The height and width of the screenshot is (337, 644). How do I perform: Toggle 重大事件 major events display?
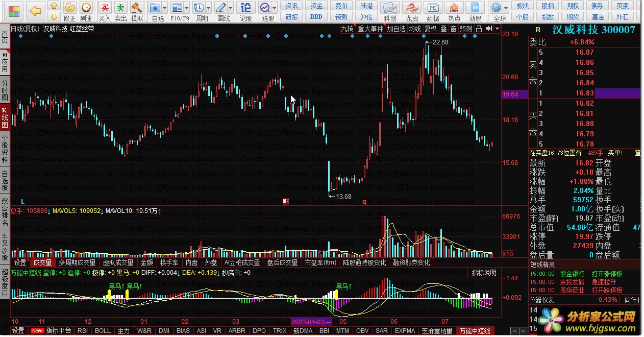click(370, 29)
